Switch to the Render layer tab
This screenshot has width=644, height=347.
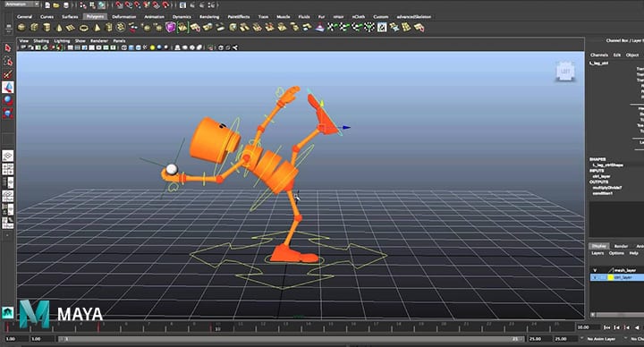click(621, 246)
